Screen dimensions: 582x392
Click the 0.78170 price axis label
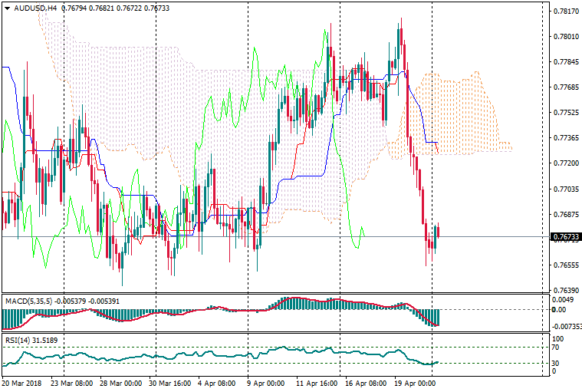(x=565, y=12)
